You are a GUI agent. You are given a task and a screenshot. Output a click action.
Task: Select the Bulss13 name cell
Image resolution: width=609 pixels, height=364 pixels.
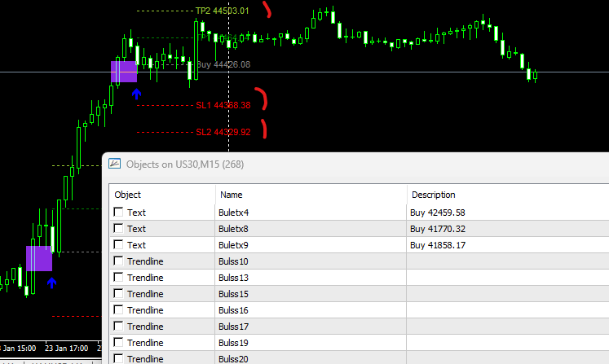tap(311, 278)
